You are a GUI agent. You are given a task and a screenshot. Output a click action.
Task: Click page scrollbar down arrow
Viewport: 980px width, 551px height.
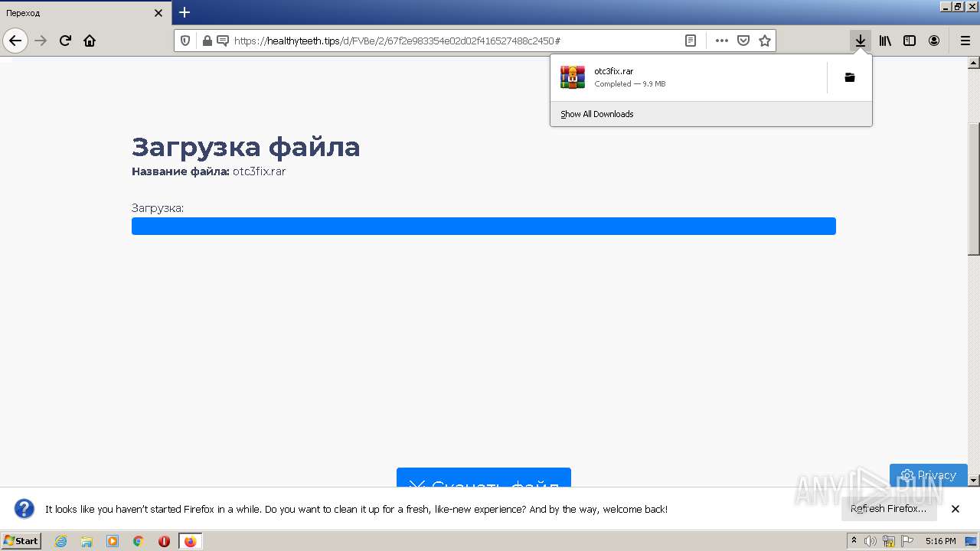pos(974,481)
